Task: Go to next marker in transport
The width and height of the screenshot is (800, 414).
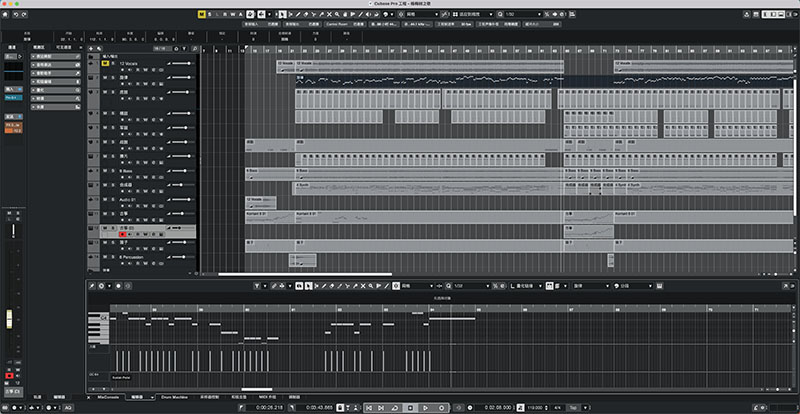Action: coord(383,408)
